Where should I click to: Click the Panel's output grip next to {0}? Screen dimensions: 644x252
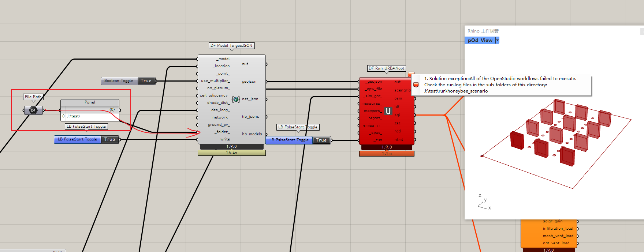pos(120,110)
